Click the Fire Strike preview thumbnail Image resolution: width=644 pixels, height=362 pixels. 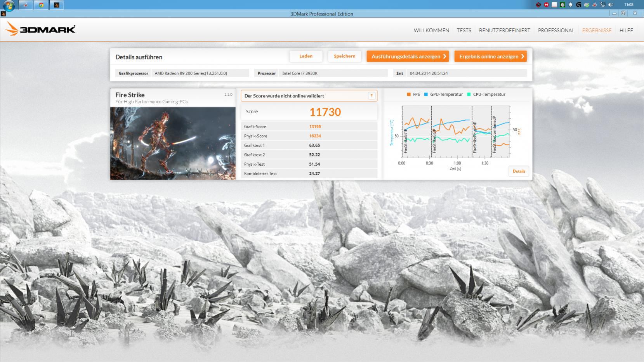coord(173,143)
